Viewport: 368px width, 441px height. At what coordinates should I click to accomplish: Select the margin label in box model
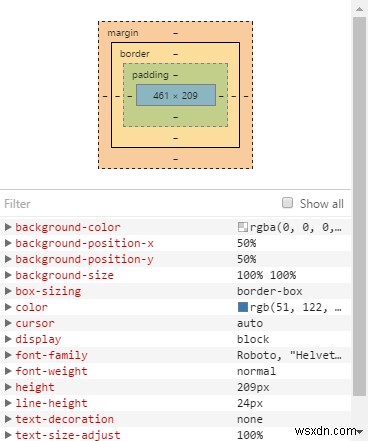[x=123, y=33]
